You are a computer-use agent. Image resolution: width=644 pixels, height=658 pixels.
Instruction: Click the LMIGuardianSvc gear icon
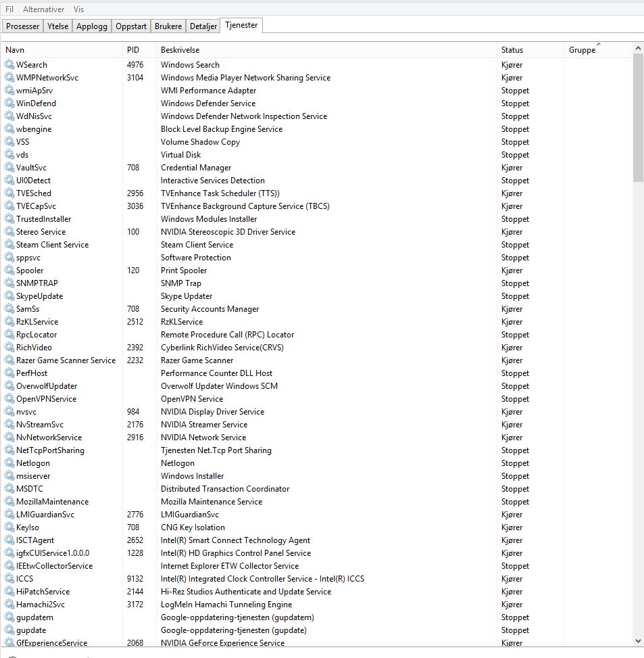(x=9, y=515)
